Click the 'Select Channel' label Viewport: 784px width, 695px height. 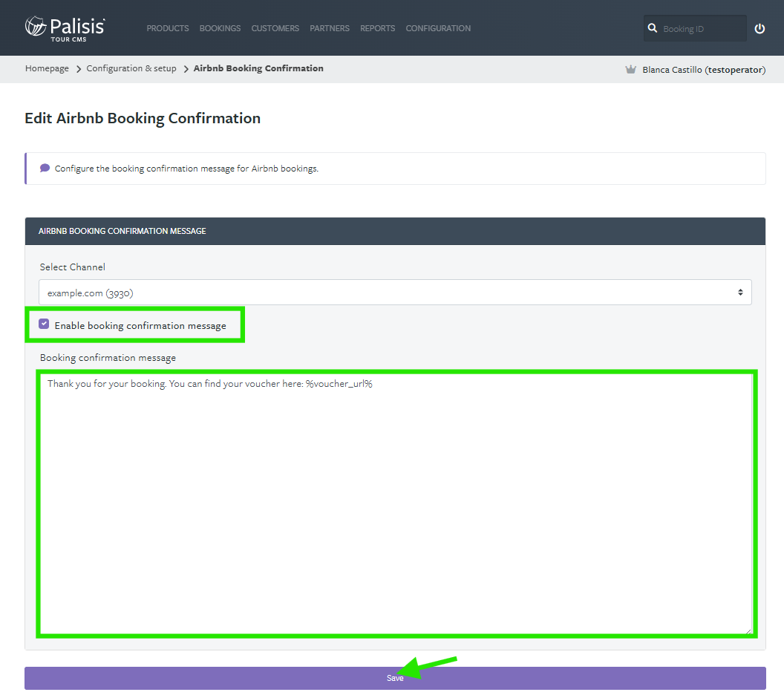click(x=73, y=267)
